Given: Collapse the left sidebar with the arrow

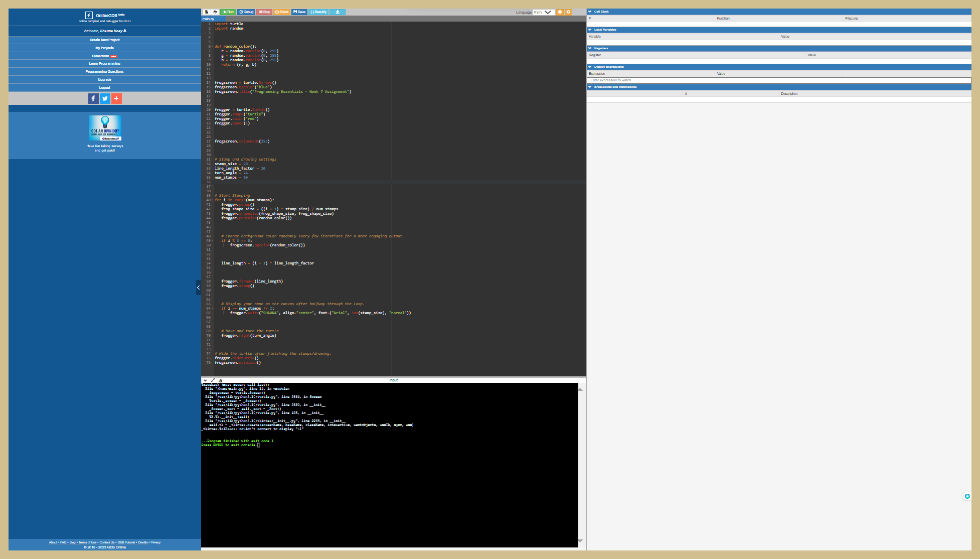Looking at the screenshot, I should coord(199,288).
